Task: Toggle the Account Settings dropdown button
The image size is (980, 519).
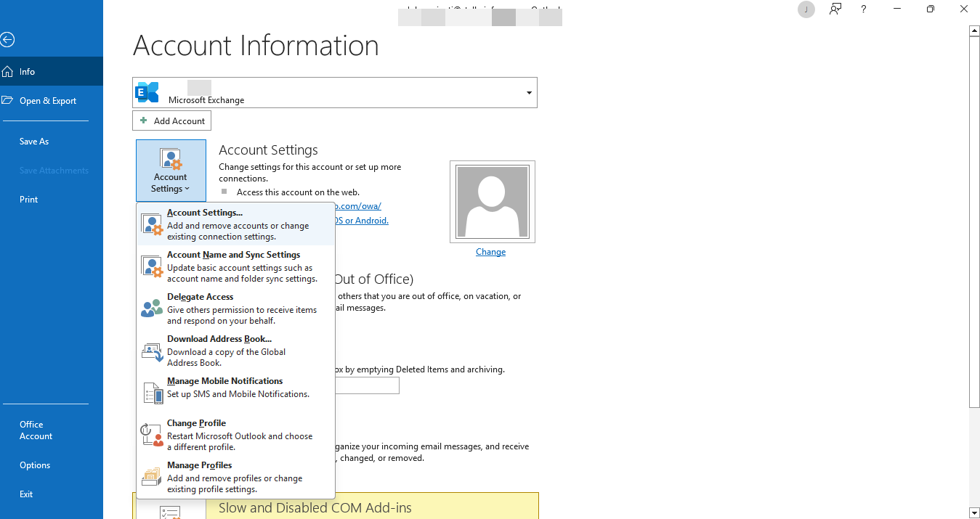Action: (171, 171)
